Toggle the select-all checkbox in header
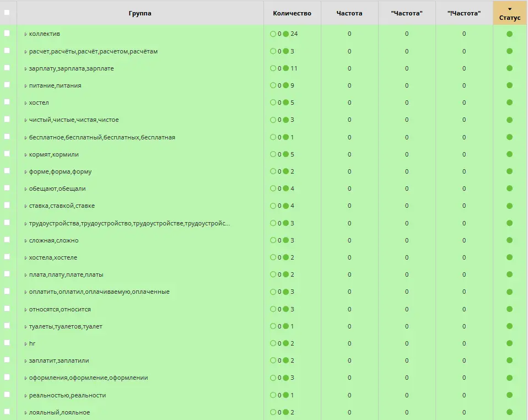The width and height of the screenshot is (528, 420). (7, 13)
